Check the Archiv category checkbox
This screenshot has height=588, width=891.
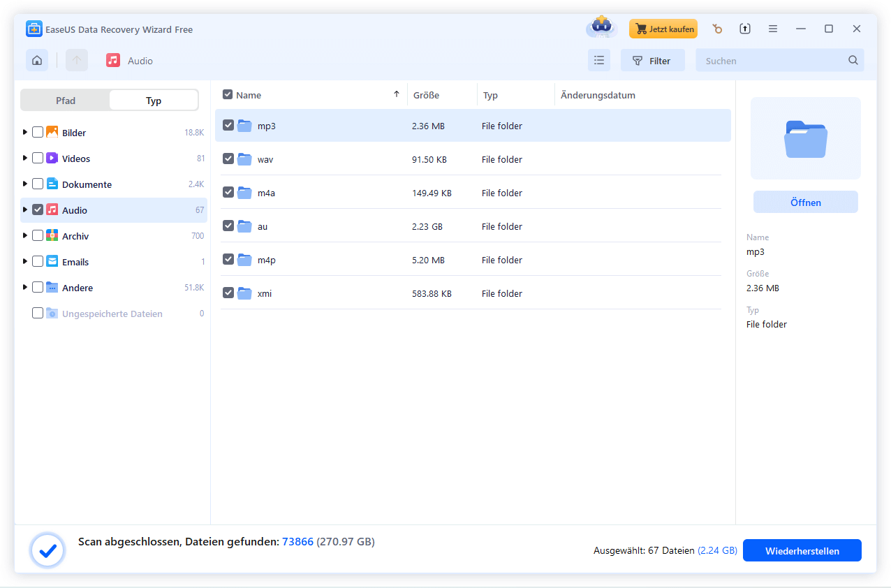click(38, 235)
